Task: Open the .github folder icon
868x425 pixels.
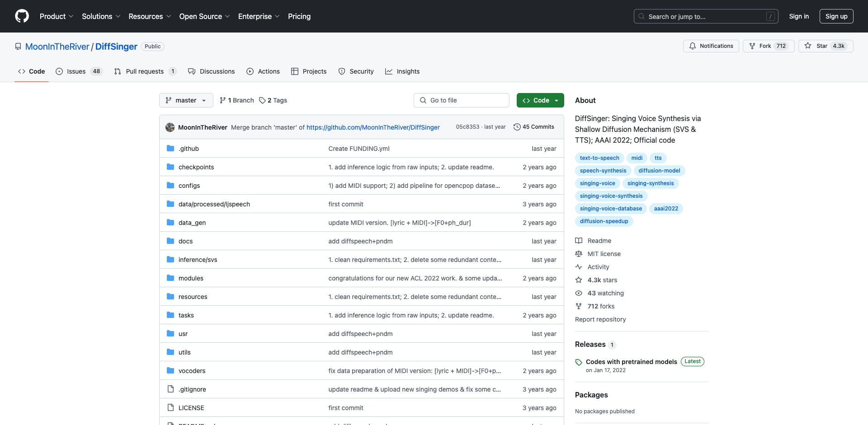Action: point(170,148)
